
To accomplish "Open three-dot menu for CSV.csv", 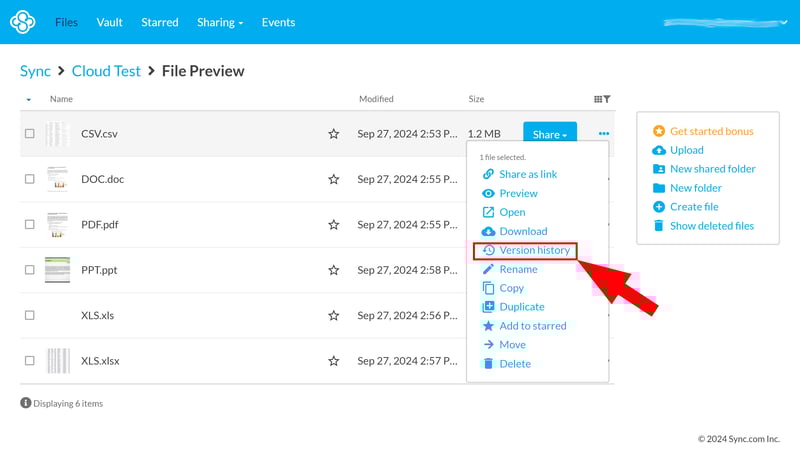I will (604, 134).
